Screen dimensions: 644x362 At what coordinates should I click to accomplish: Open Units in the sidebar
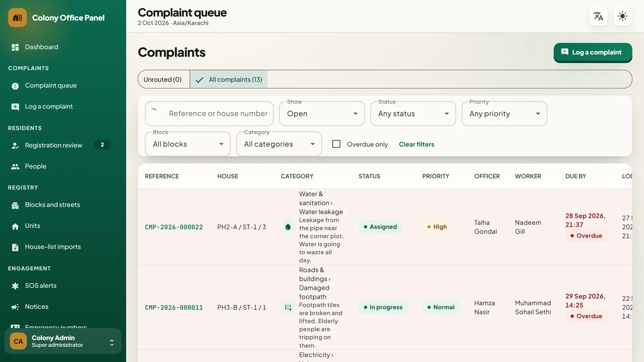click(x=63, y=226)
